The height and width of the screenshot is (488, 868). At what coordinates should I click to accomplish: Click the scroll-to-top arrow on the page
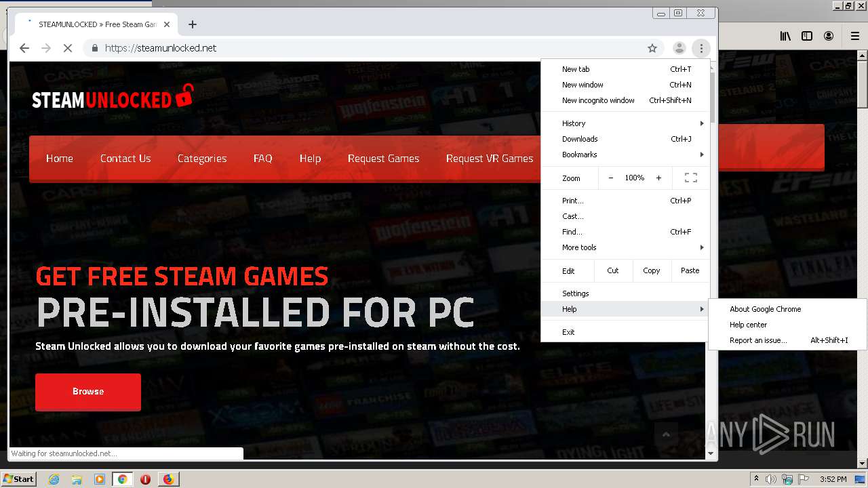666,434
